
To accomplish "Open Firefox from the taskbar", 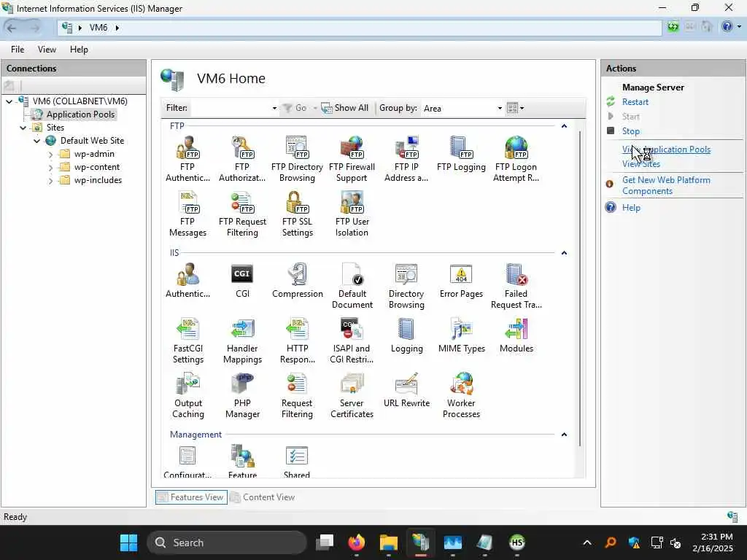I will [356, 542].
